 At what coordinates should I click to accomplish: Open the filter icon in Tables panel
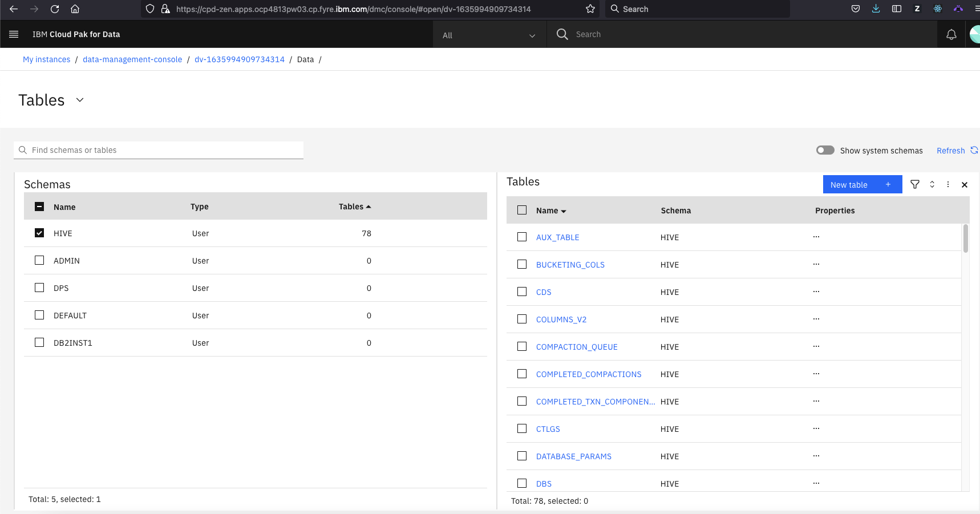[915, 184]
